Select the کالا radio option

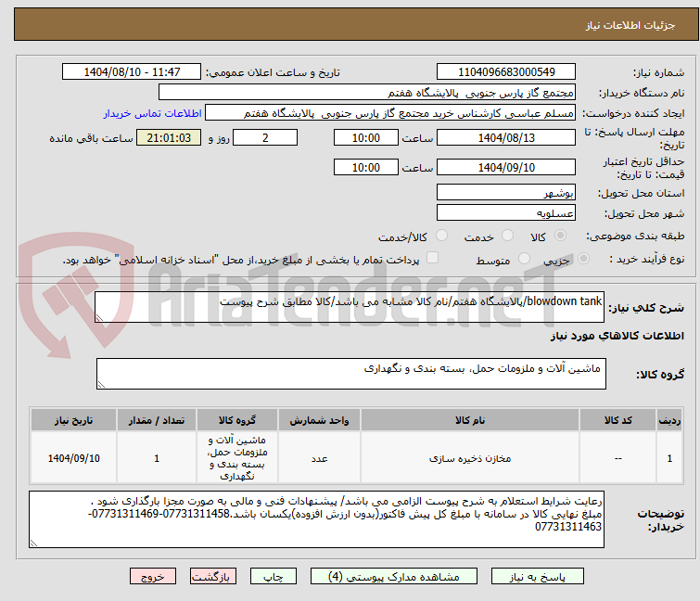tap(558, 237)
